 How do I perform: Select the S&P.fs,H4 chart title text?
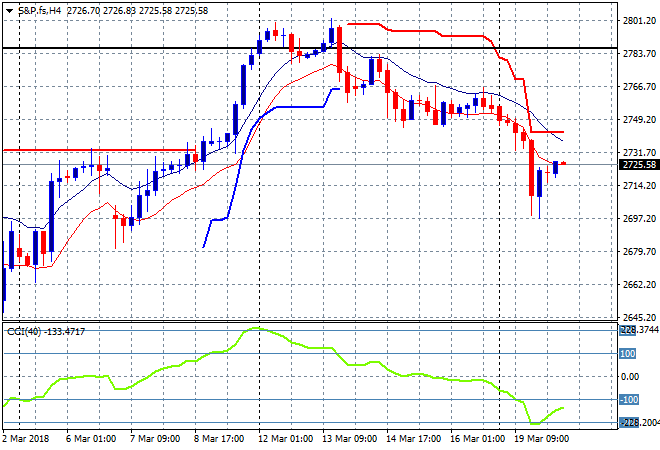click(x=40, y=11)
